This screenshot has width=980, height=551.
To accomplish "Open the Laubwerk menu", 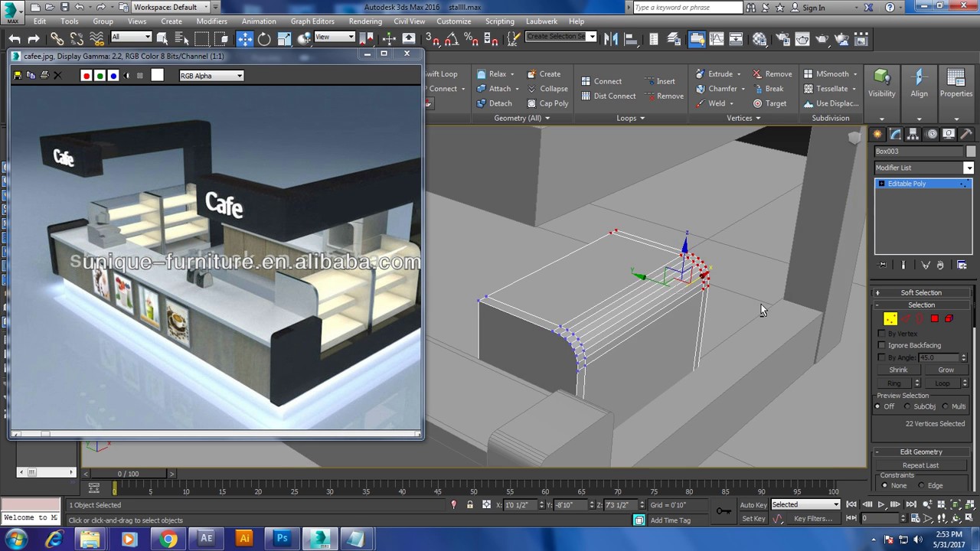I will [x=541, y=21].
